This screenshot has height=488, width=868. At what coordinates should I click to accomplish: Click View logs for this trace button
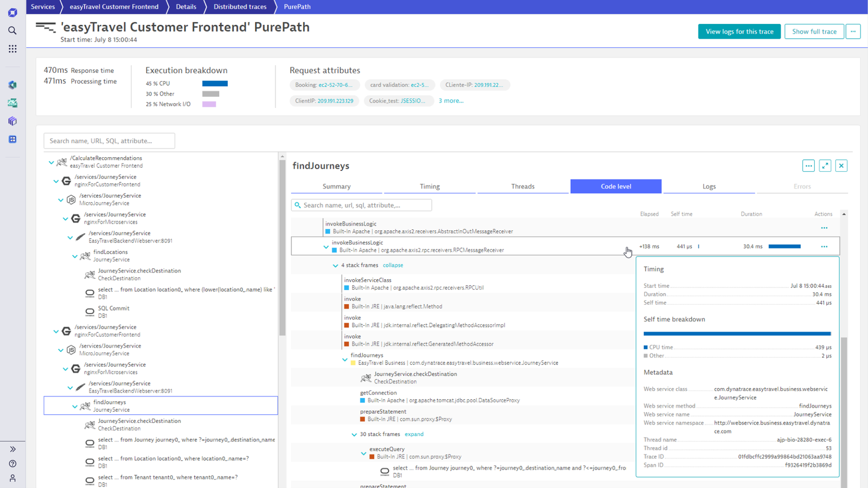[x=739, y=31]
